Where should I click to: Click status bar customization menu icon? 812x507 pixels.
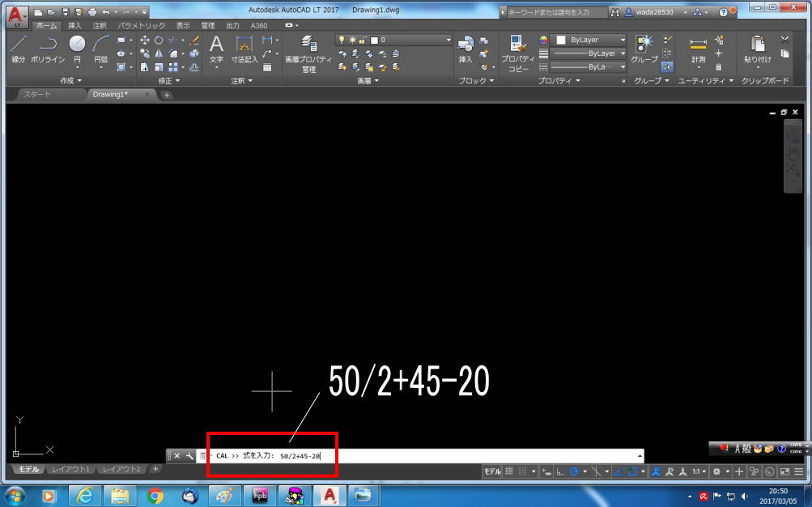coord(798,471)
